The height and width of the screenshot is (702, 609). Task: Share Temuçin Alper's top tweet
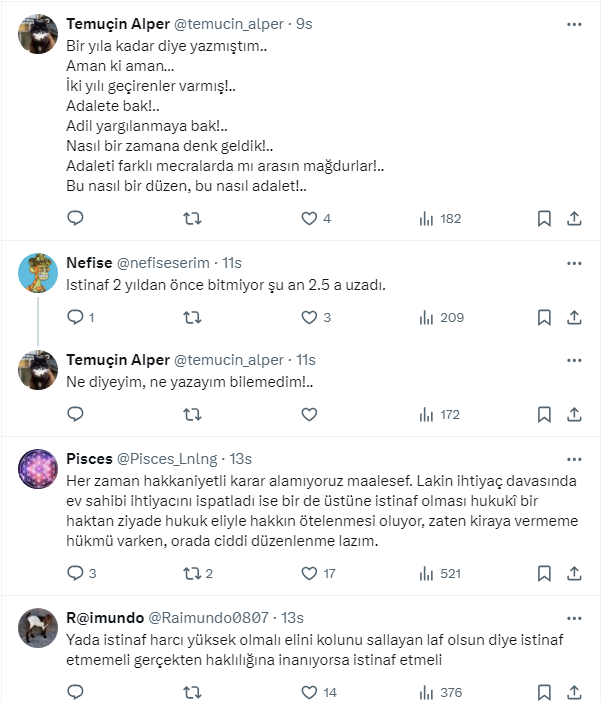[x=574, y=218]
